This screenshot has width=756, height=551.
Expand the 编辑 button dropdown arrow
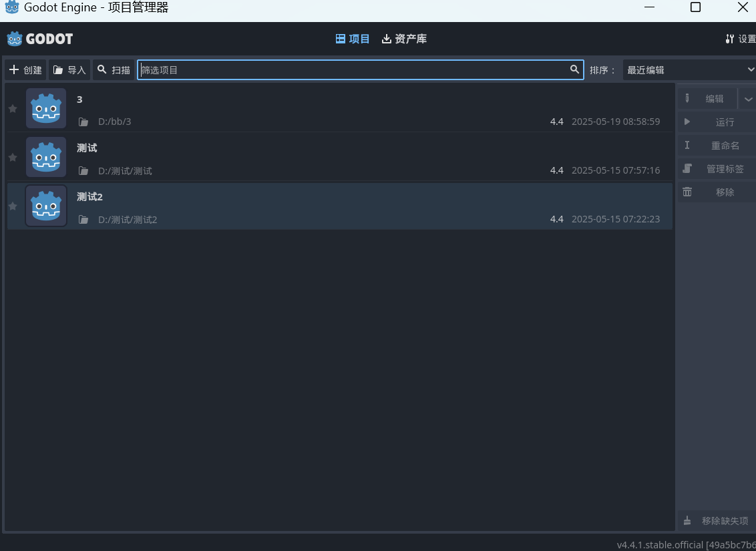coord(748,99)
